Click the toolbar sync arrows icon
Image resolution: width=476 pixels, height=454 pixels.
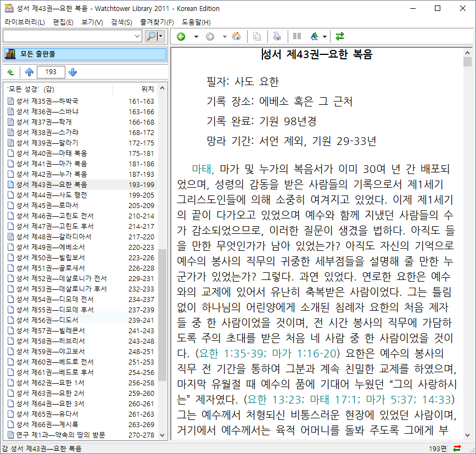pos(340,36)
